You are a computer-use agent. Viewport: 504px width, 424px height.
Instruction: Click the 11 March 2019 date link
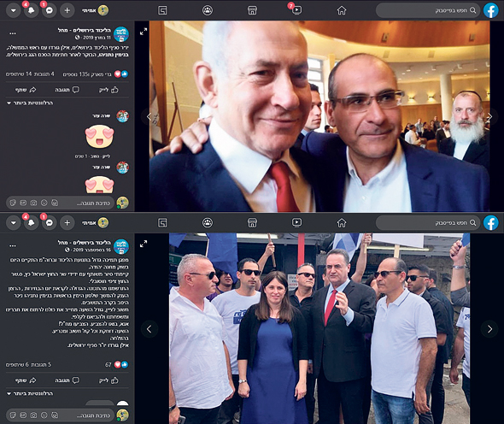[96, 38]
